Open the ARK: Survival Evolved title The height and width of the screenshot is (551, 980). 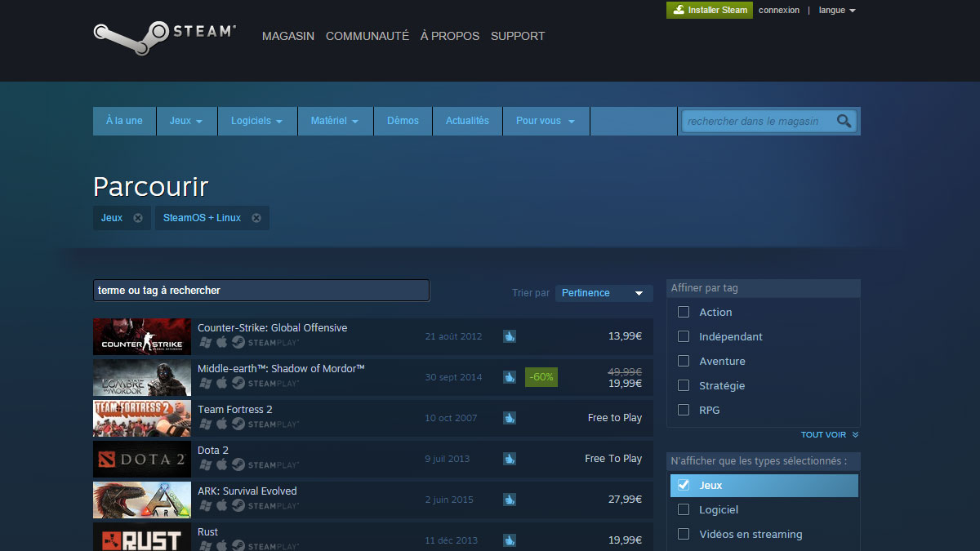pos(247,491)
